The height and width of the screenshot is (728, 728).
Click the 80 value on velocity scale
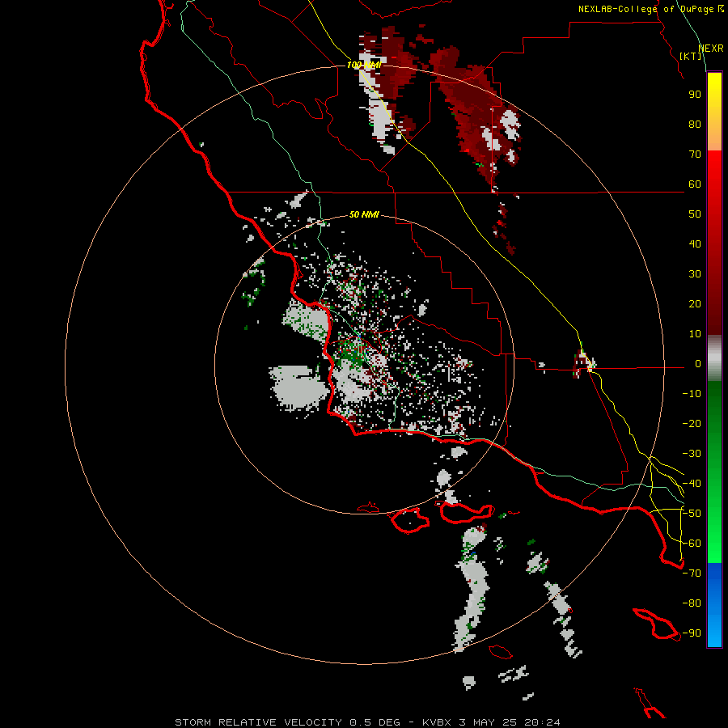coord(695,125)
